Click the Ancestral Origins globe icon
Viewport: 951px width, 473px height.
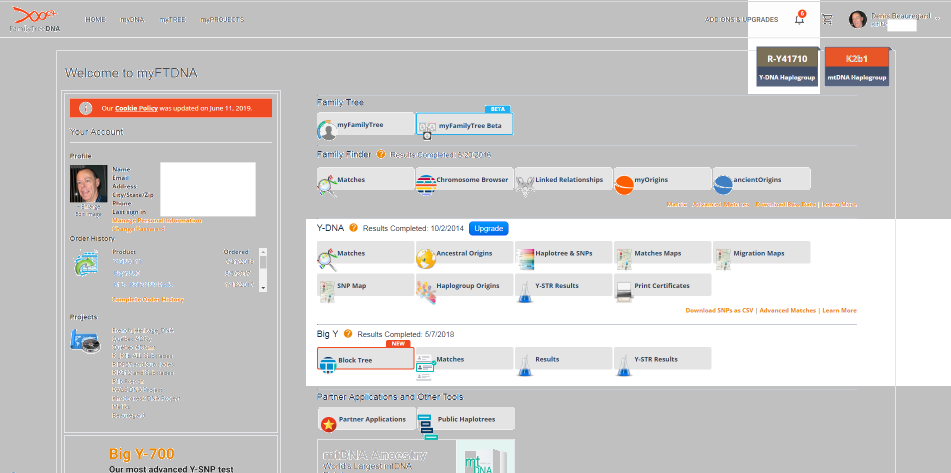click(426, 259)
